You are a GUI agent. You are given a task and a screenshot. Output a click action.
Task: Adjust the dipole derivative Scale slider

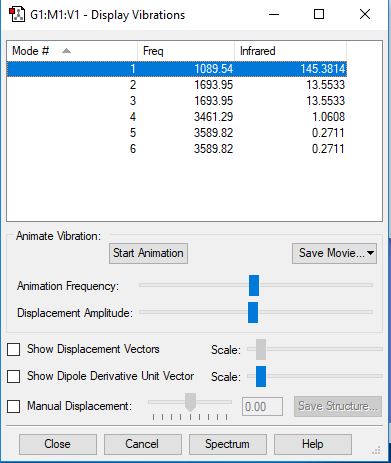click(261, 377)
